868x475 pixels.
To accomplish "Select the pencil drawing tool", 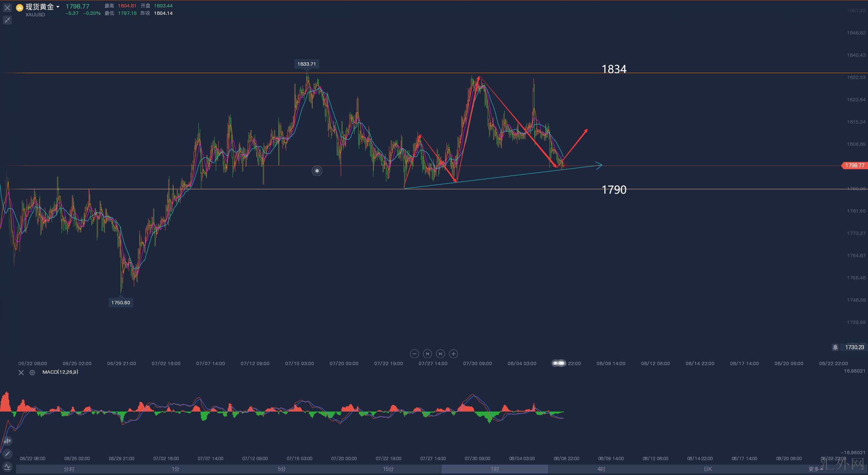I will (x=7, y=454).
